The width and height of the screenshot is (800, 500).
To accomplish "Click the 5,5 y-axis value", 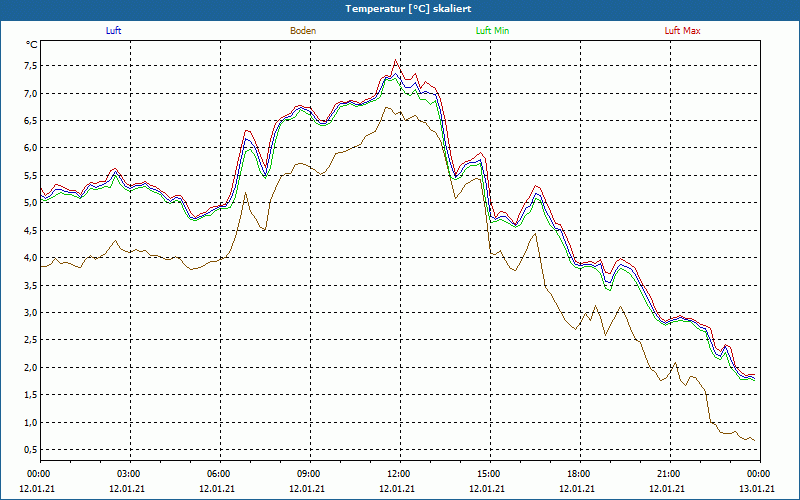I will [x=31, y=176].
